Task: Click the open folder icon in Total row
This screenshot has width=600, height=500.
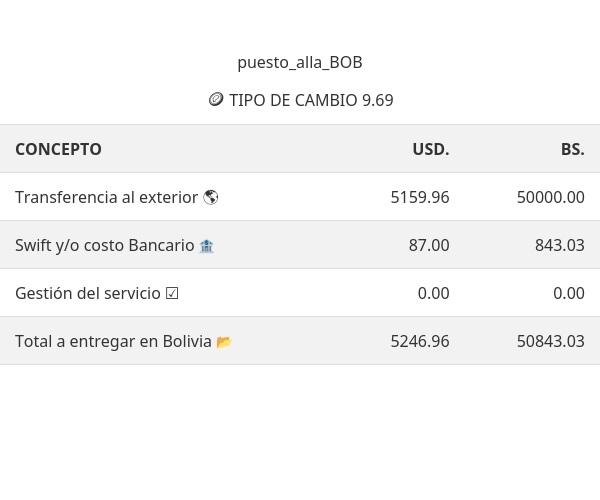Action: [x=224, y=342]
